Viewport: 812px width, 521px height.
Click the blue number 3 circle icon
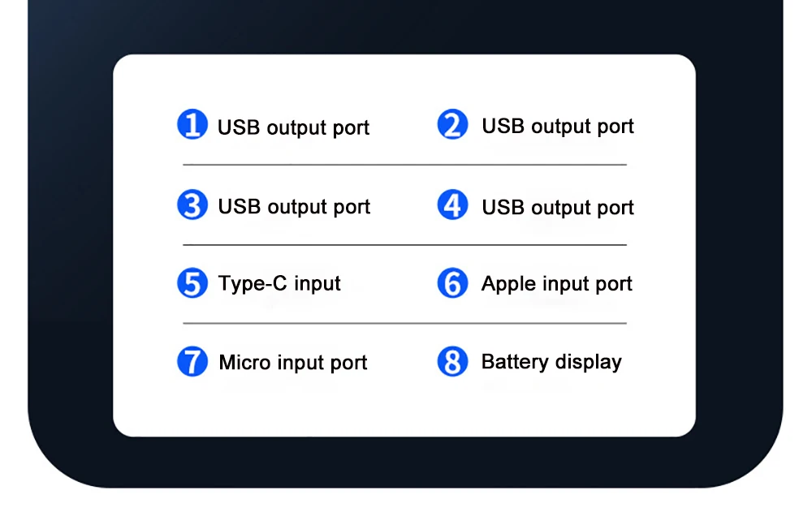[x=192, y=205]
